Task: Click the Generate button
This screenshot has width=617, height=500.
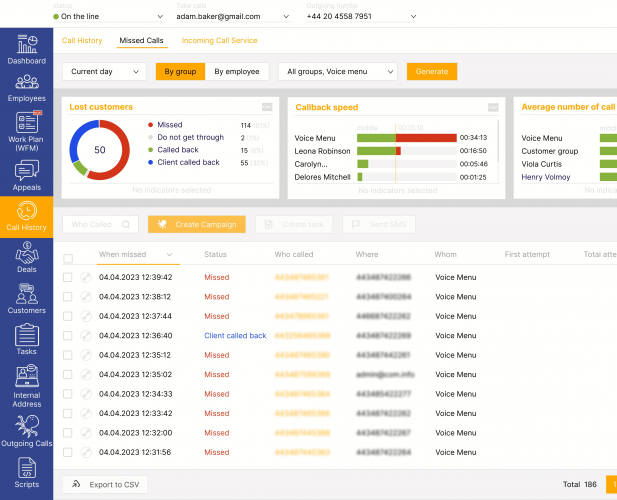Action: coord(432,72)
